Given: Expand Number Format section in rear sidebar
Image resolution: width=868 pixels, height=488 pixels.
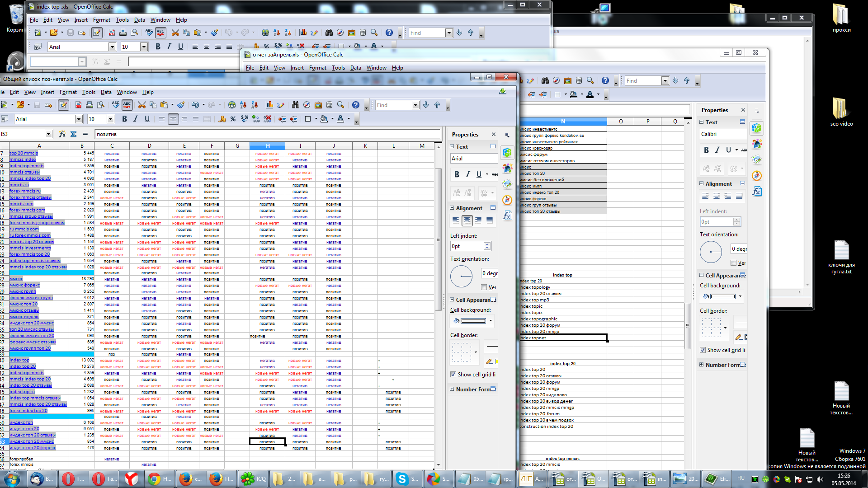Looking at the screenshot, I should coord(701,365).
